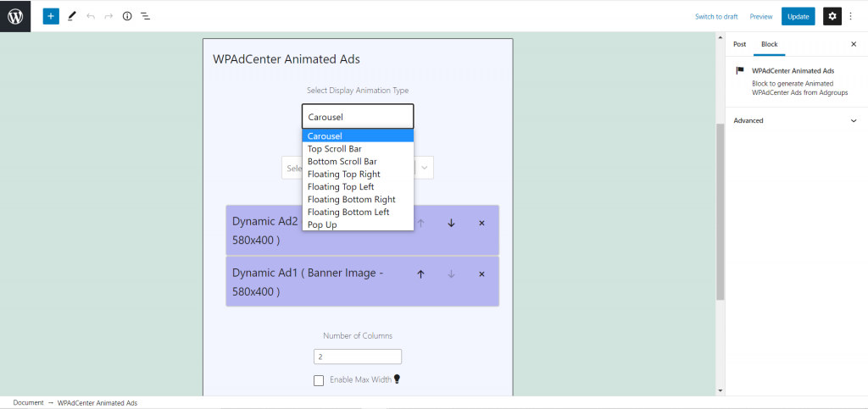
Task: Expand the Advanced panel
Action: [795, 120]
